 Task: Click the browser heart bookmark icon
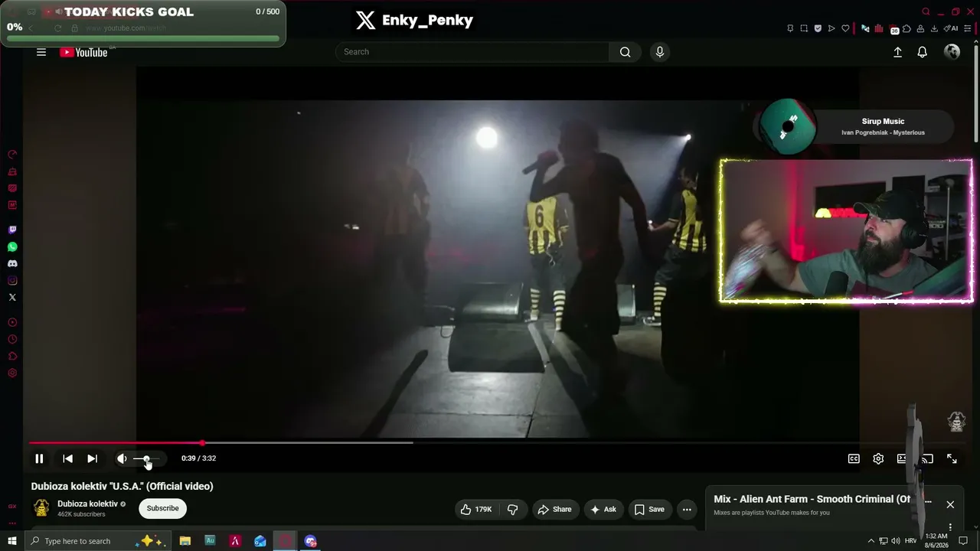tap(845, 28)
